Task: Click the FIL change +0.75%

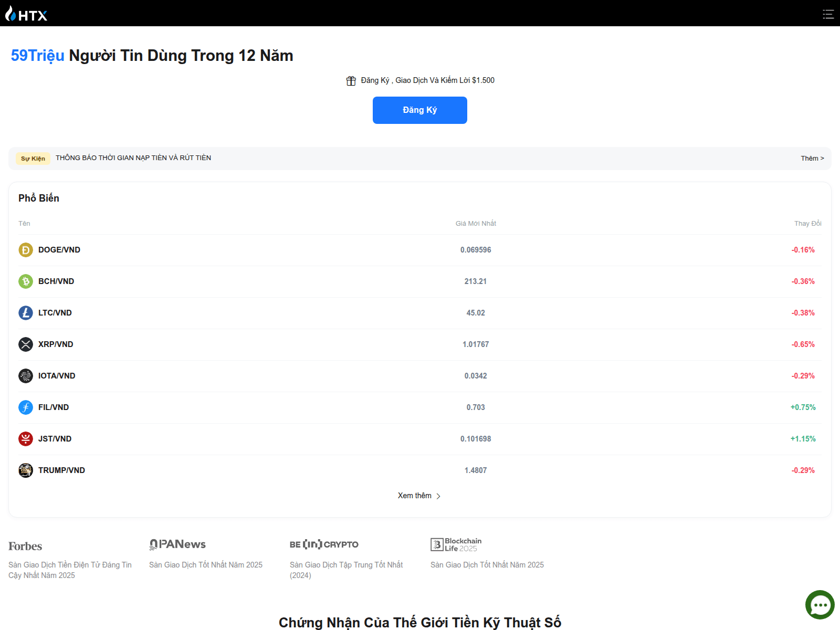Action: [803, 407]
